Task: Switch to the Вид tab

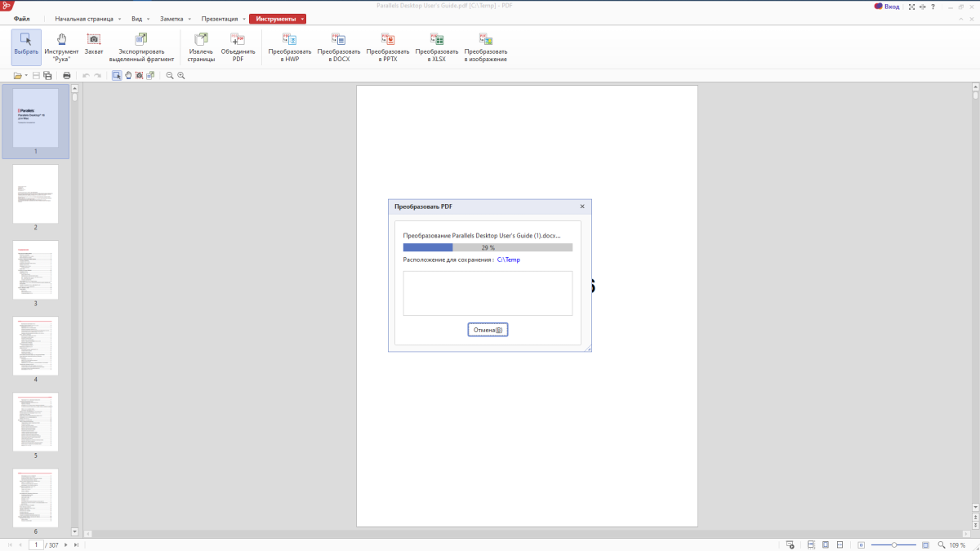Action: (136, 19)
